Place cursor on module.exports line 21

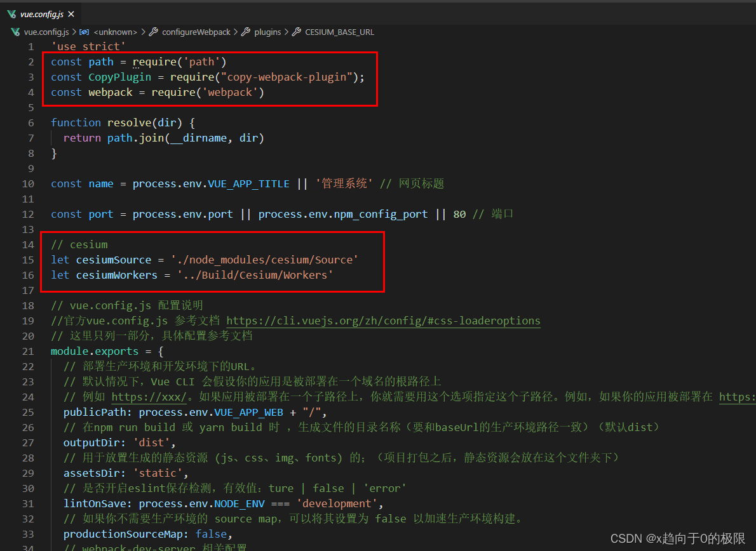[94, 350]
